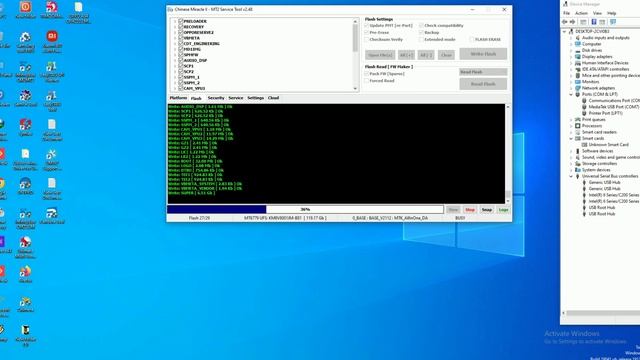Uncheck the PRELOADER partition checkbox
640x360 pixels.
point(180,21)
